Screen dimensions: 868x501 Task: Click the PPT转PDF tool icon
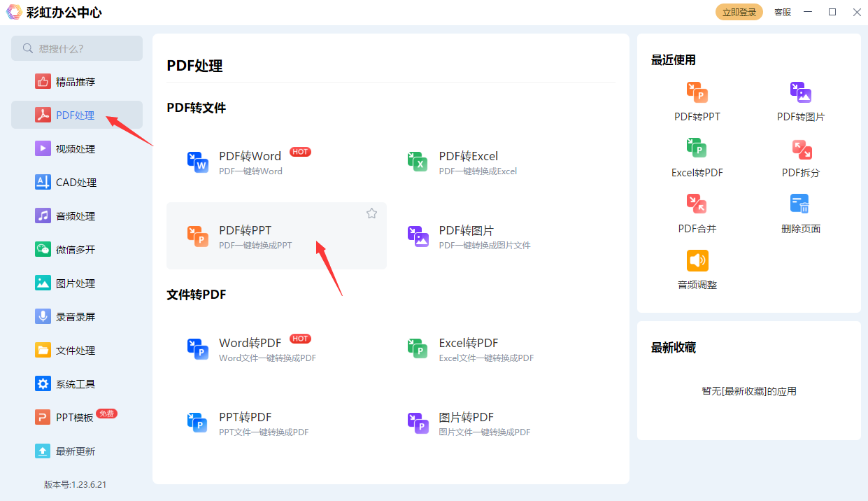click(198, 423)
